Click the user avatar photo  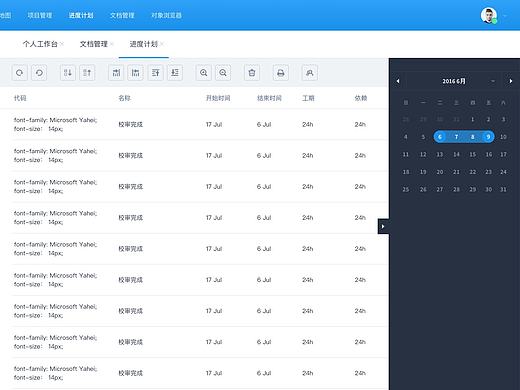coord(489,15)
